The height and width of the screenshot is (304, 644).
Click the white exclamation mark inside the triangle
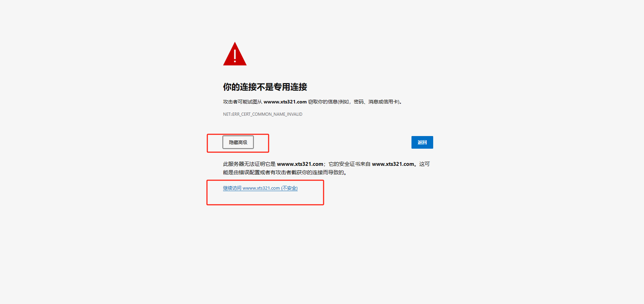click(x=235, y=56)
